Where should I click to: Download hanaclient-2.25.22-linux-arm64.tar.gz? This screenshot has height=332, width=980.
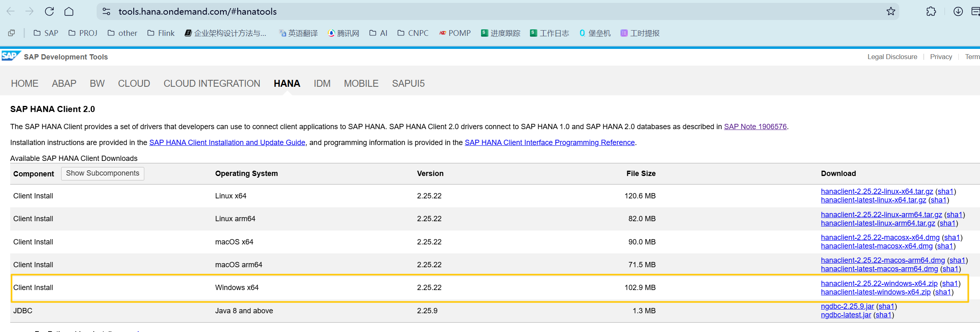click(881, 215)
